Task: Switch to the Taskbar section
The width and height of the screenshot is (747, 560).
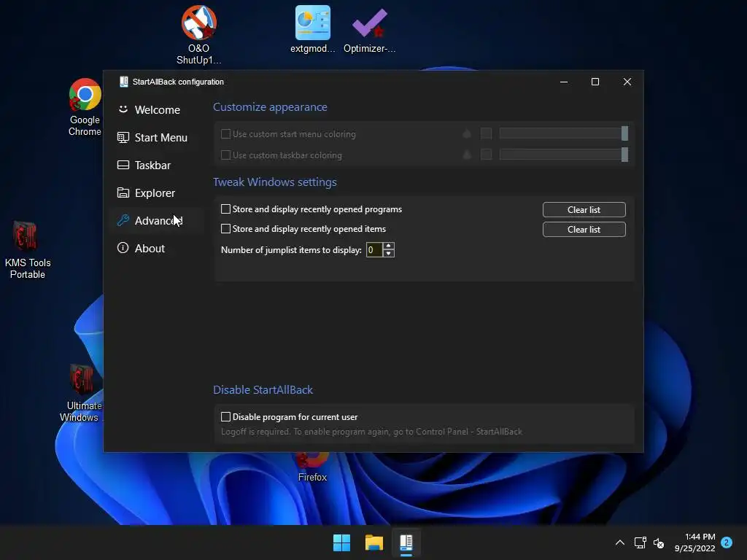Action: [144, 166]
